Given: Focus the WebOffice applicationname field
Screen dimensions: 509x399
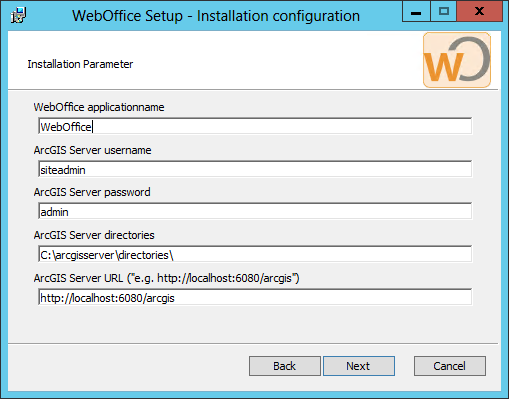Looking at the screenshot, I should coord(255,126).
